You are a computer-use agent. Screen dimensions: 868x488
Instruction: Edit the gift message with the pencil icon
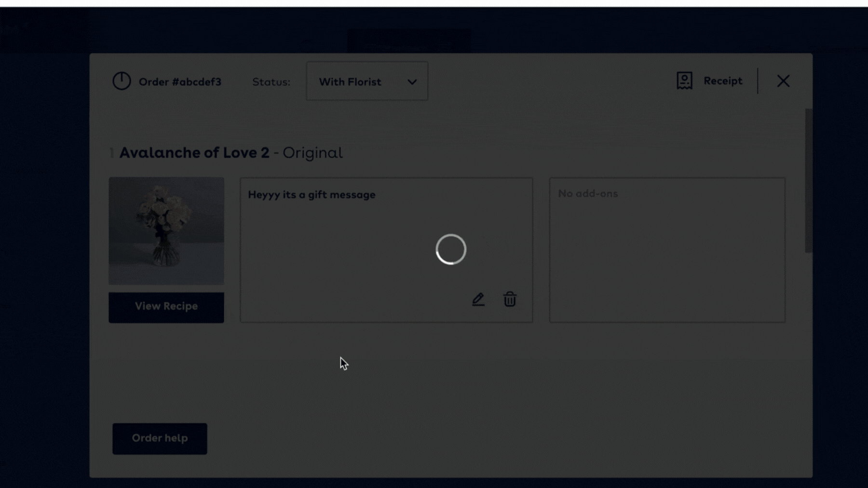coord(478,299)
